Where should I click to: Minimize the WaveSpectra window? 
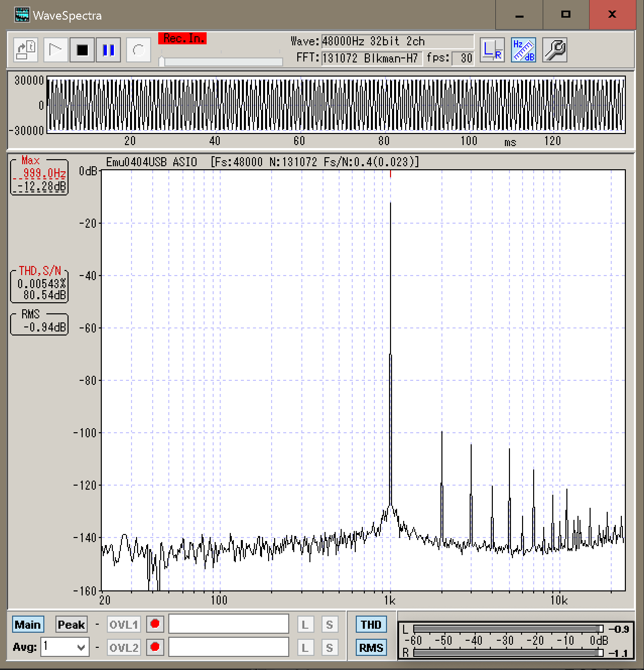pyautogui.click(x=520, y=15)
